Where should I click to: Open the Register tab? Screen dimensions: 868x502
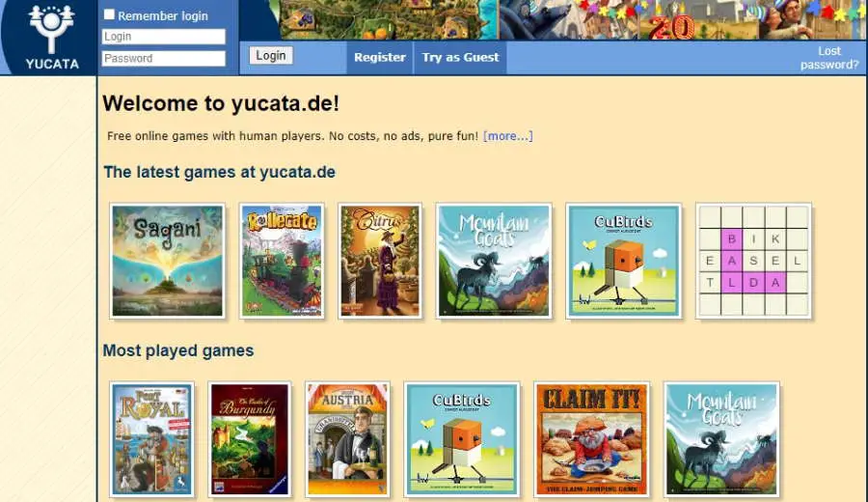tap(380, 57)
